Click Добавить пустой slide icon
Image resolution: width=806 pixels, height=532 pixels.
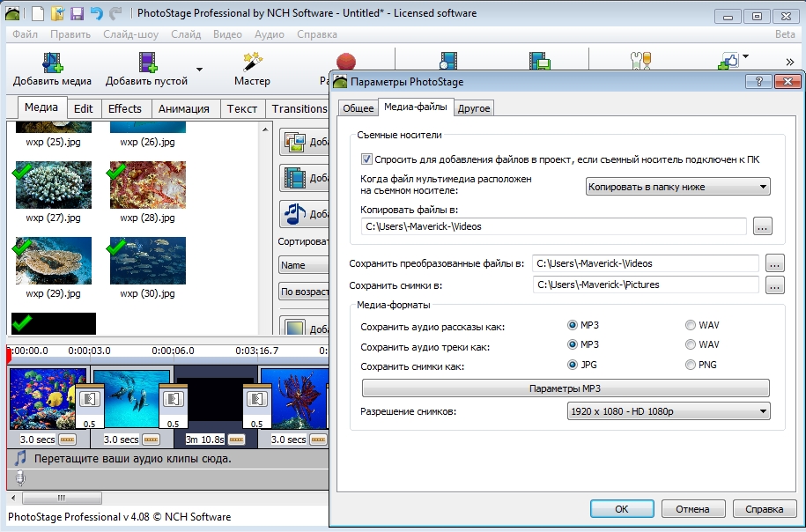(147, 63)
